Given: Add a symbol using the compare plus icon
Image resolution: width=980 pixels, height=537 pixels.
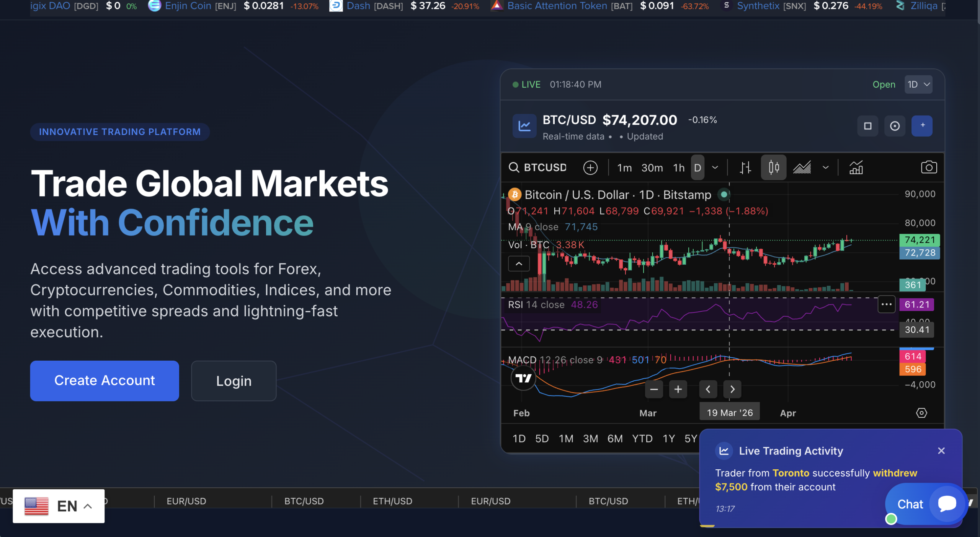Looking at the screenshot, I should (590, 168).
